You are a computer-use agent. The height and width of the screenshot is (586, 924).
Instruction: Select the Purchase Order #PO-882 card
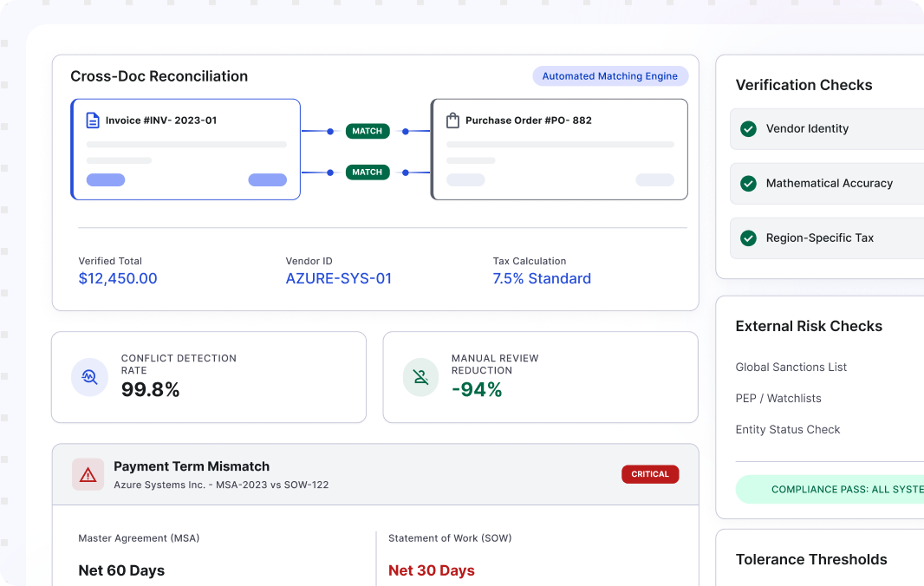click(559, 149)
